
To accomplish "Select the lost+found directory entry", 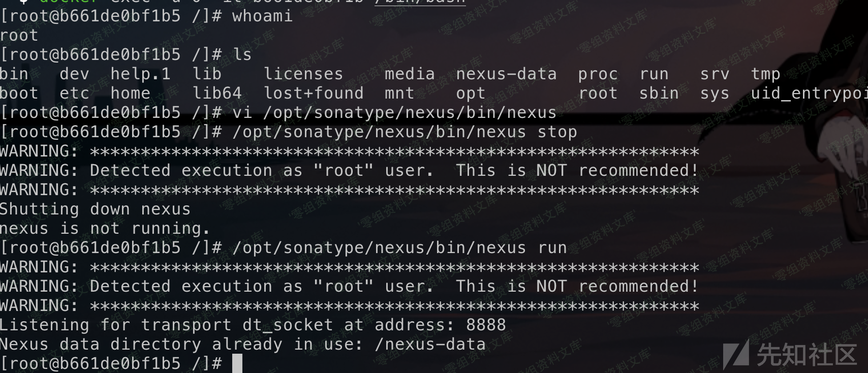I will 314,94.
